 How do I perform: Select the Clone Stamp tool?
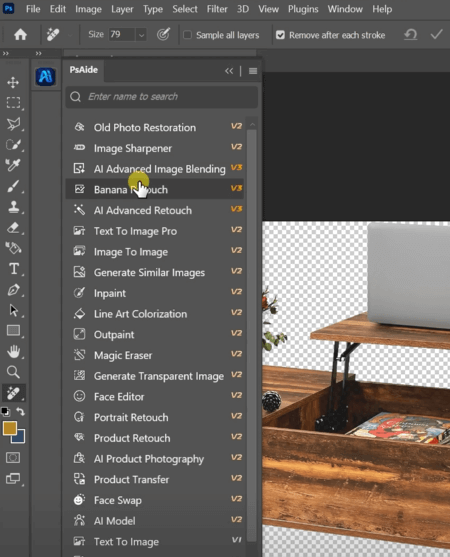tap(13, 207)
